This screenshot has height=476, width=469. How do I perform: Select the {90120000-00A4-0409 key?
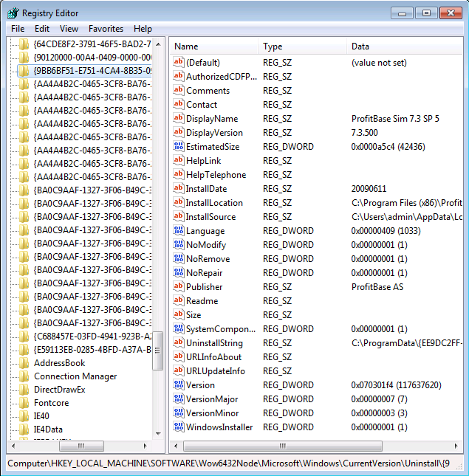(92, 58)
